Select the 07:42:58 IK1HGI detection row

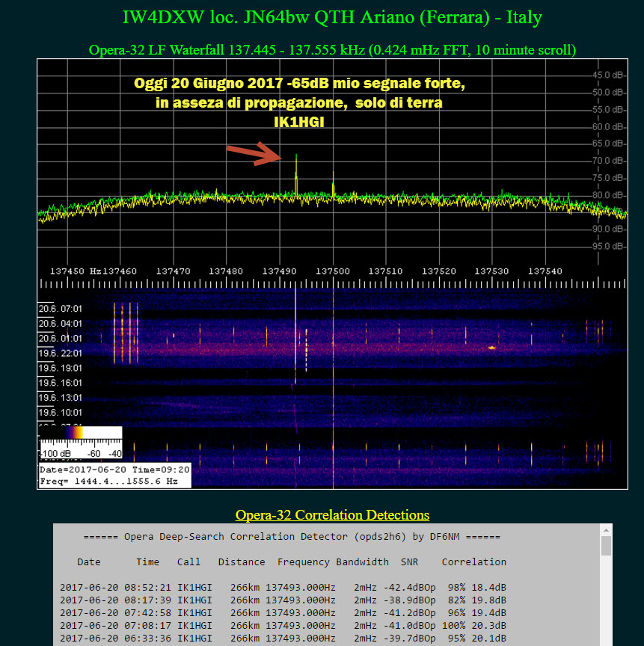[283, 613]
